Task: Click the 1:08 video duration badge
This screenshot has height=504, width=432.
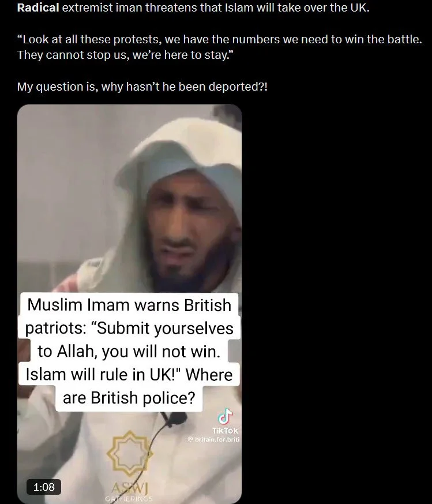Action: (44, 487)
